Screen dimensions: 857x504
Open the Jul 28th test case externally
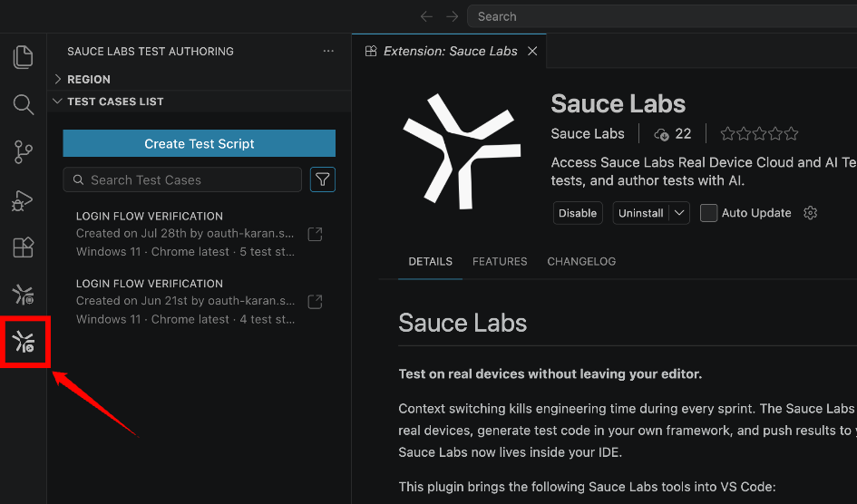pyautogui.click(x=315, y=234)
